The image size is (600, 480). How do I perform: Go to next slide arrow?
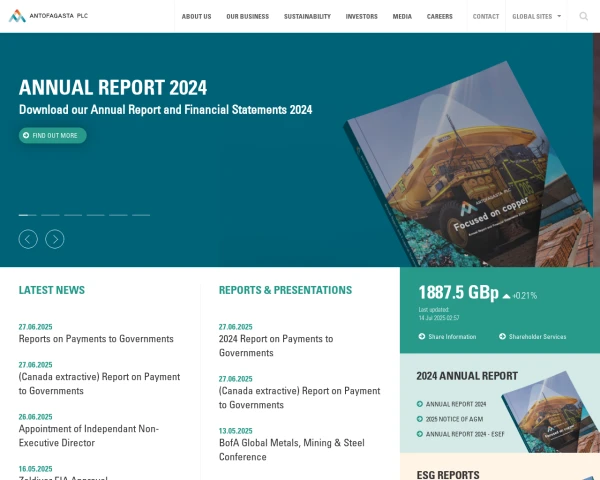pos(55,239)
